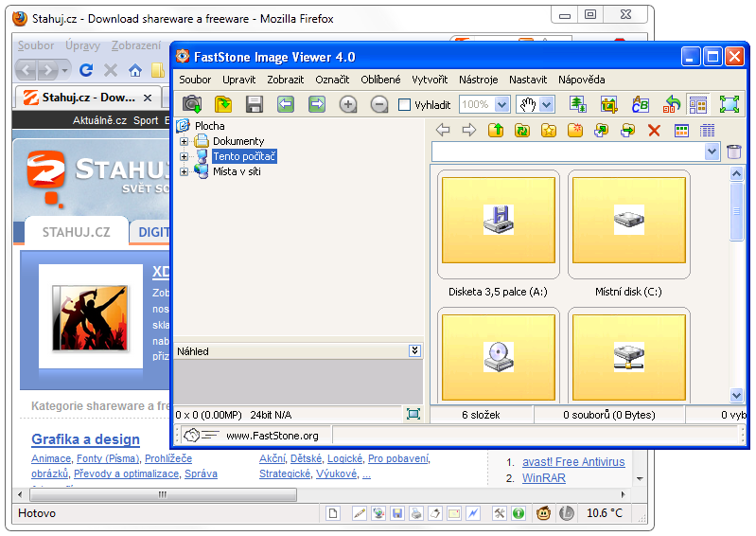Click the save floppy disk icon in FastStone
756x536 pixels.
pyautogui.click(x=255, y=104)
